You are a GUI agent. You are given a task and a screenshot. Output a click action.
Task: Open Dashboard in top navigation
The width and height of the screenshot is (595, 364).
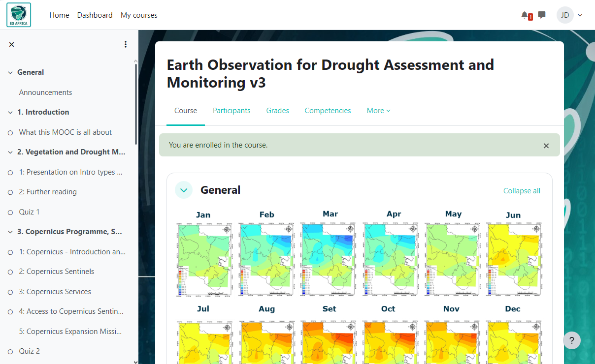click(x=95, y=15)
